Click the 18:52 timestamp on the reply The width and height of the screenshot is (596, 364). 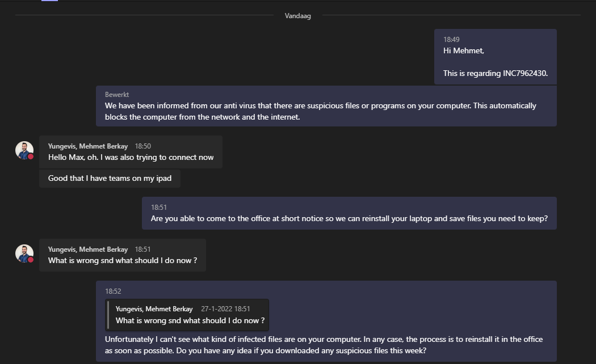pos(113,291)
